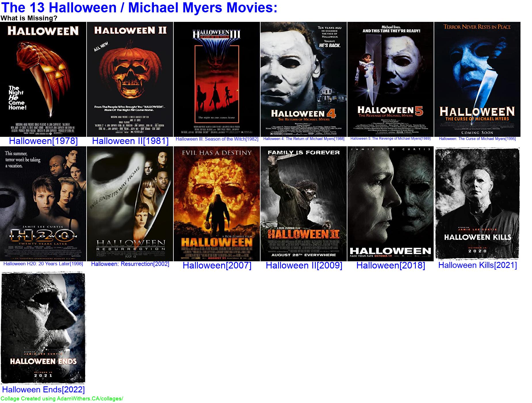
Task: Open the Halloween III Season of the Witch poster
Action: coord(217,79)
